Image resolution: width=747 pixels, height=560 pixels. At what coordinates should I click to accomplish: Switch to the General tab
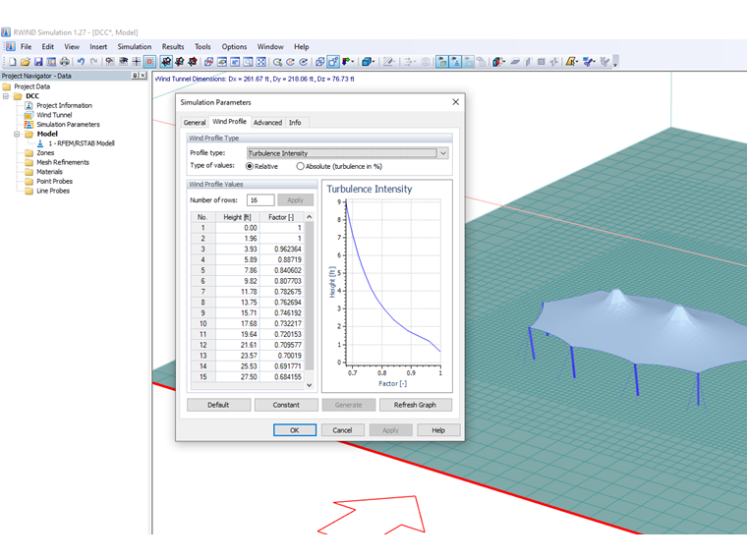pos(195,123)
